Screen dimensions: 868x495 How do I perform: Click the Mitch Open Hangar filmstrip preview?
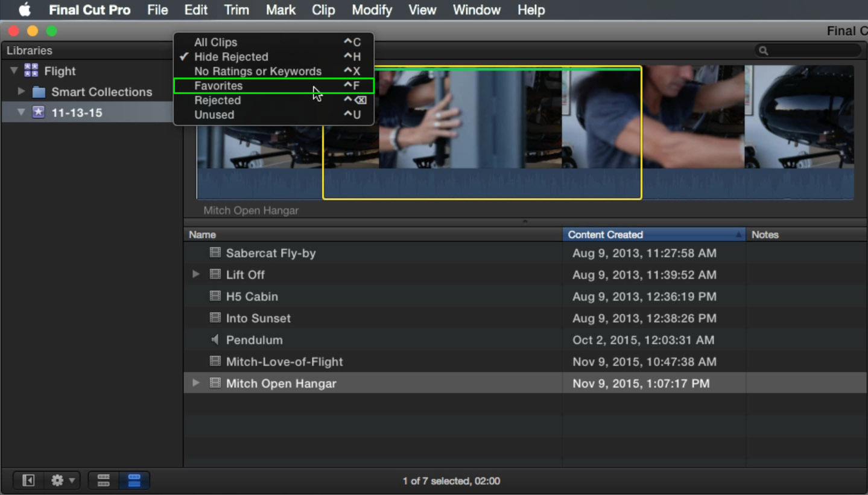[x=525, y=132]
